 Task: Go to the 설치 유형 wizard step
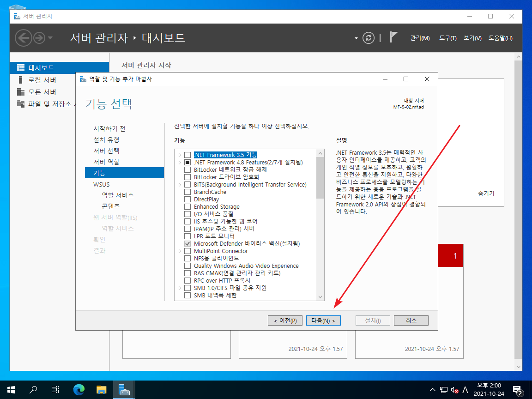pos(106,140)
